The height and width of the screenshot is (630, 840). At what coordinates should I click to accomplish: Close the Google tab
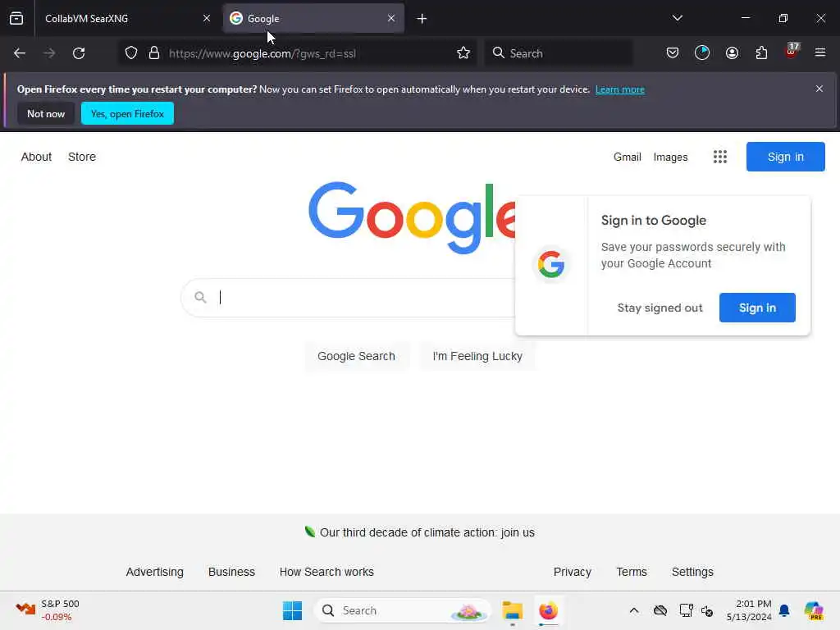pyautogui.click(x=391, y=18)
